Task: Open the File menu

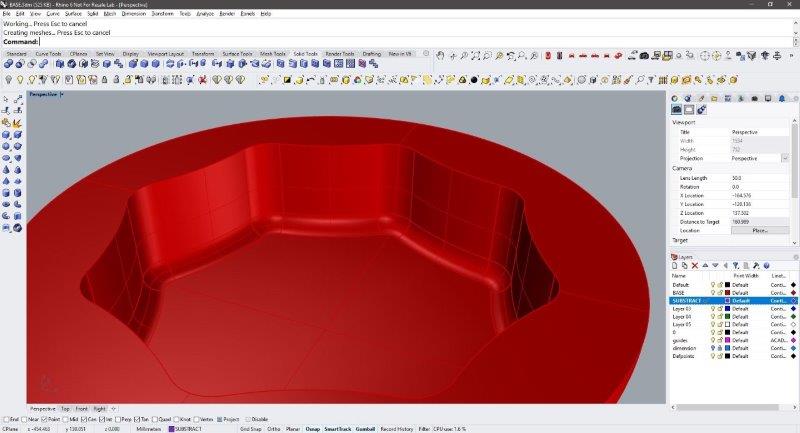Action: 7,14
